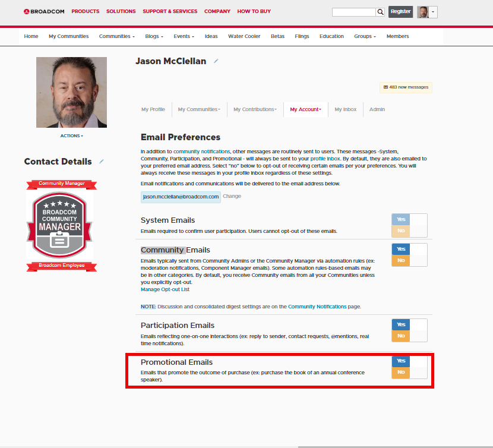Open the SOLUTIONS menu
Screen dimensions: 493x448
coord(121,11)
